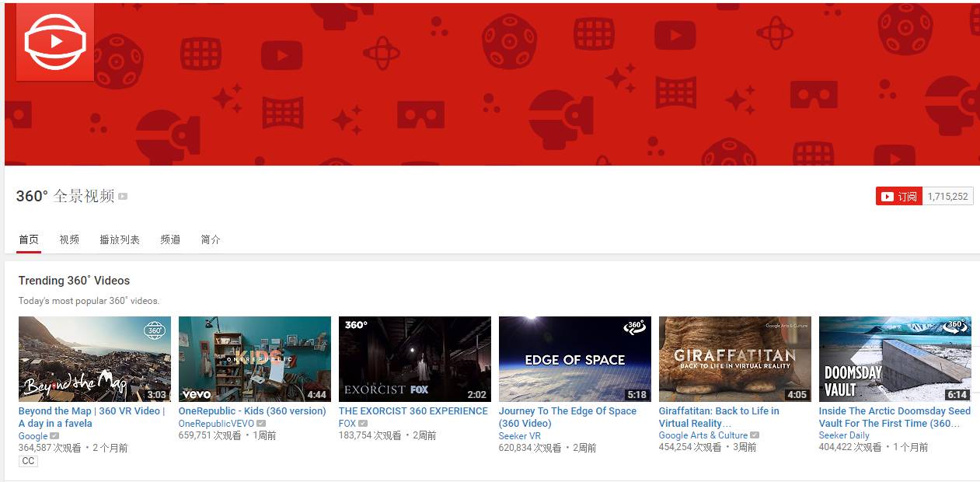Click the verified badge next to 360° 全景视频
This screenshot has width=980, height=482.
pyautogui.click(x=123, y=197)
